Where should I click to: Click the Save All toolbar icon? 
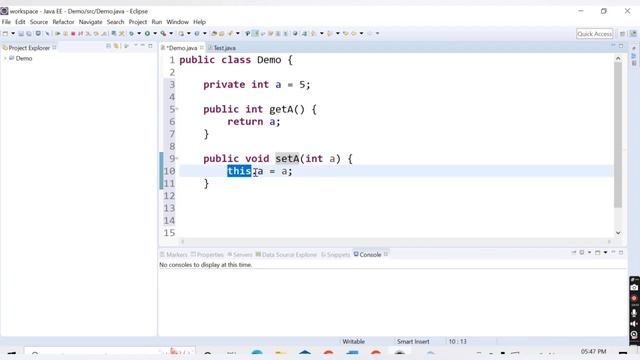tap(29, 34)
